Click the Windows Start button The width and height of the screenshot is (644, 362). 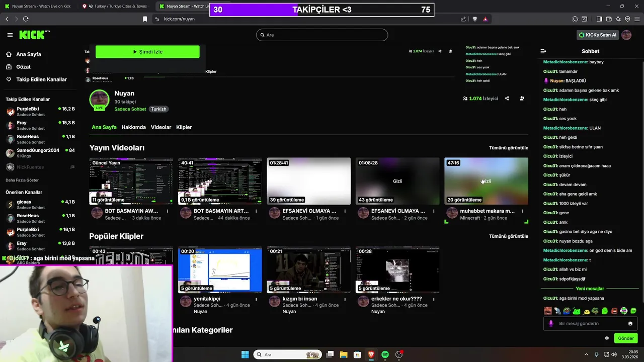point(245,354)
